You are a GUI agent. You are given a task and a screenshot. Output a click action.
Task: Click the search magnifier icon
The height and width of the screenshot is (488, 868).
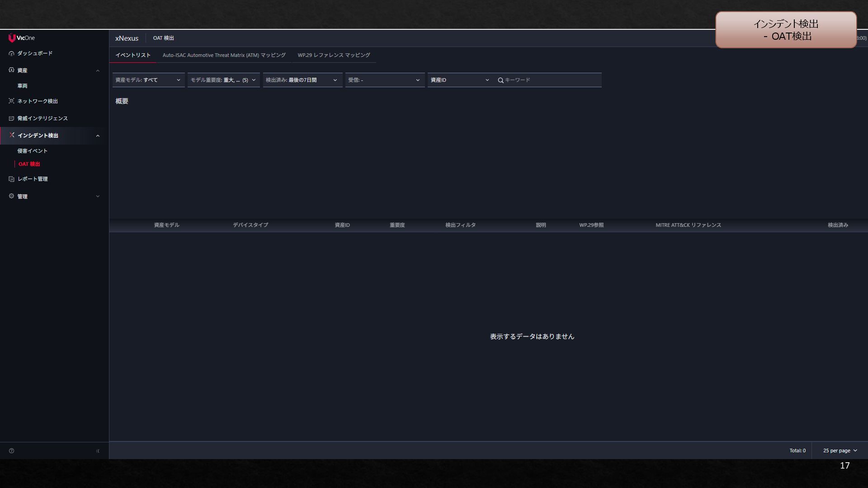pyautogui.click(x=500, y=80)
